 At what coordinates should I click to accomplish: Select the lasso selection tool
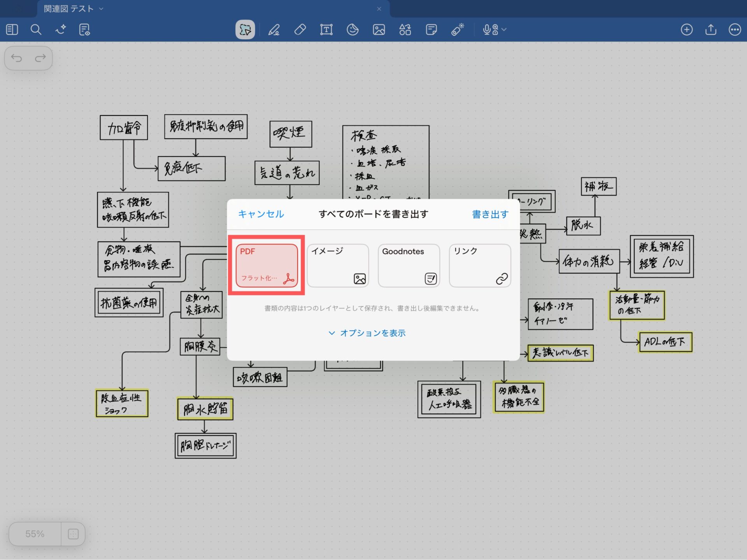[245, 30]
